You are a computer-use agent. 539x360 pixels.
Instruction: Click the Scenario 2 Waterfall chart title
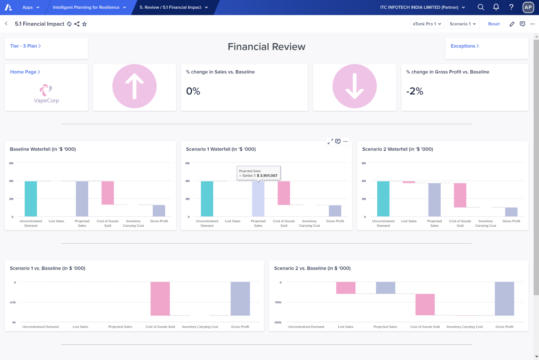[x=397, y=149]
